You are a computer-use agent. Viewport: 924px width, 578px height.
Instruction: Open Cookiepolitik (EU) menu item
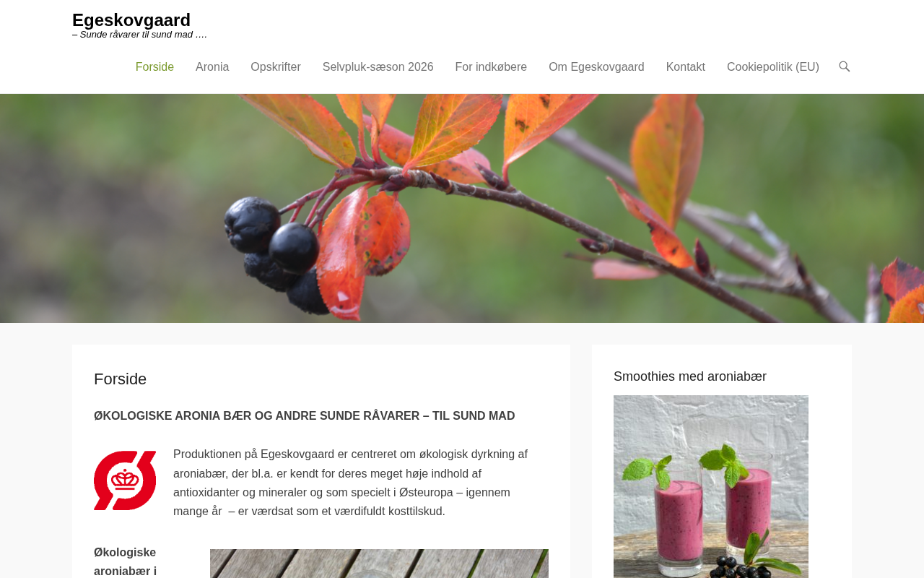click(x=773, y=67)
